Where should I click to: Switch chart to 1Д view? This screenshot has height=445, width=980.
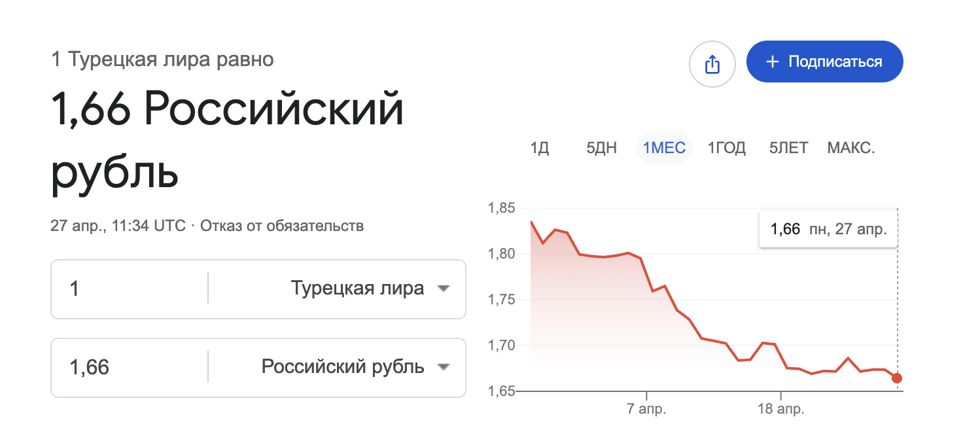(540, 148)
